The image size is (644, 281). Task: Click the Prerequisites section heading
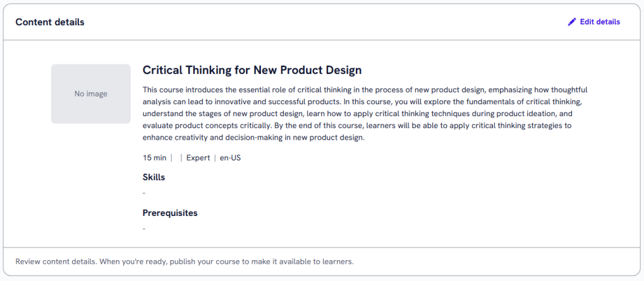click(170, 213)
